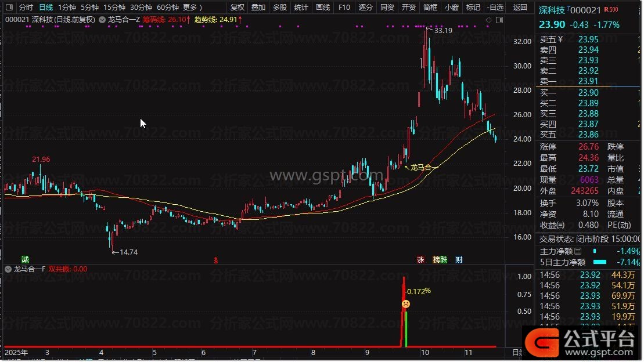644x362 pixels.
Task: Click the blue 财 marker icon
Action: pos(459,259)
